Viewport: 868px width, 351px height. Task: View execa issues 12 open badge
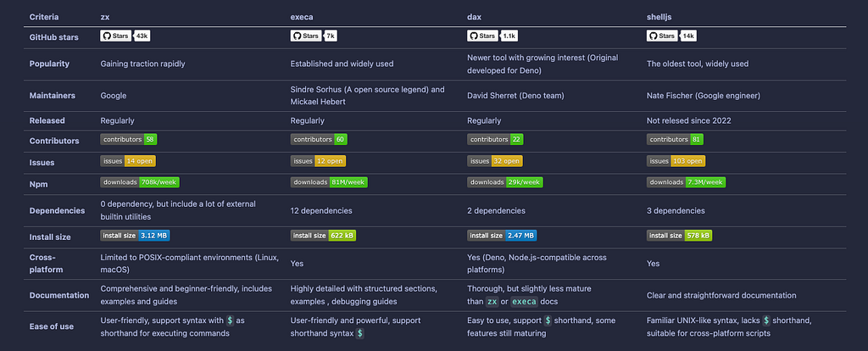(x=318, y=161)
